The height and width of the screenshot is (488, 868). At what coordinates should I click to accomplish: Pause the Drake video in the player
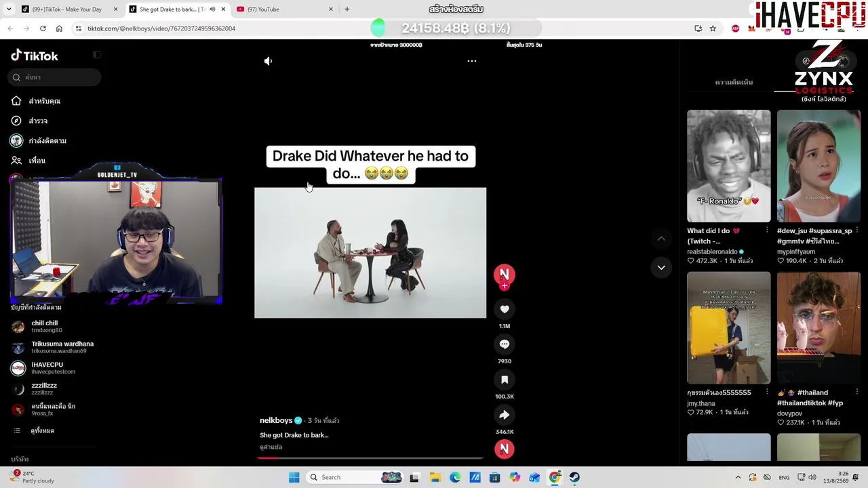[x=370, y=253]
